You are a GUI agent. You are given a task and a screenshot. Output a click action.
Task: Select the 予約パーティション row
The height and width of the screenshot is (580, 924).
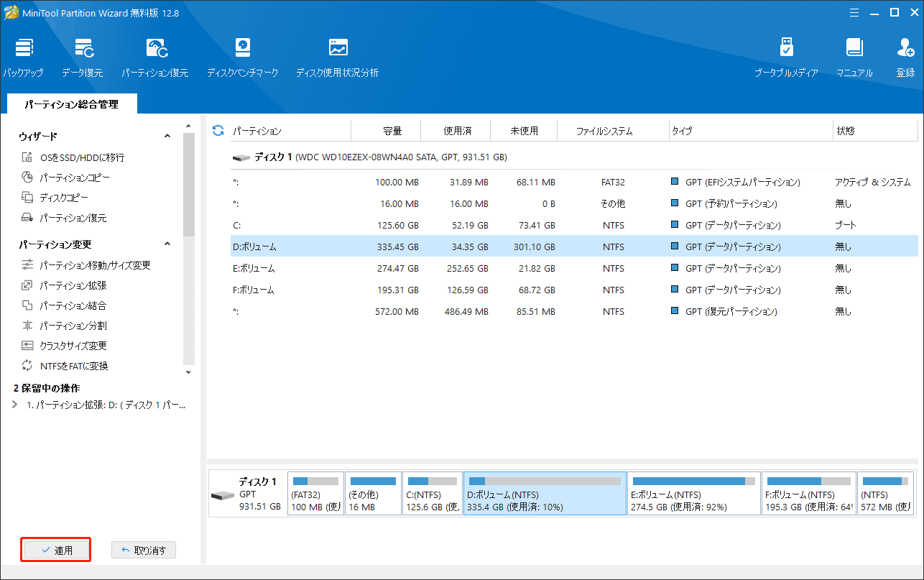tap(574, 204)
